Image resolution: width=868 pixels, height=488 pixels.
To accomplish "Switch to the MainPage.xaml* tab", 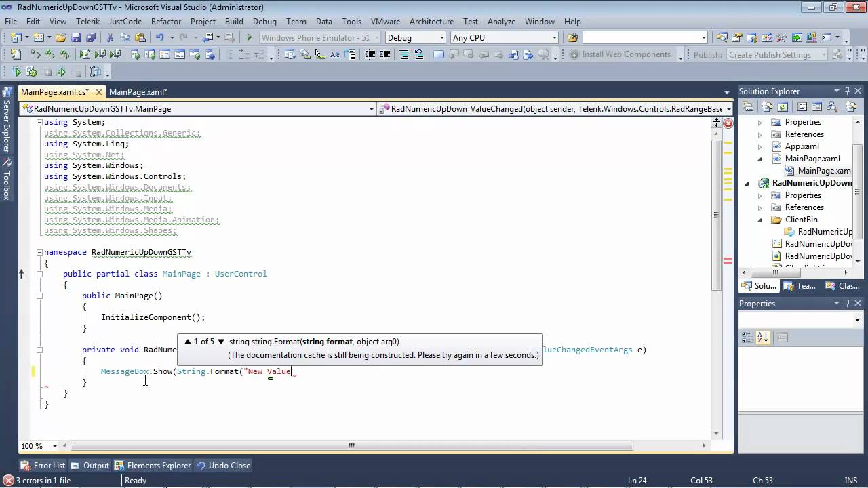I will pos(138,92).
